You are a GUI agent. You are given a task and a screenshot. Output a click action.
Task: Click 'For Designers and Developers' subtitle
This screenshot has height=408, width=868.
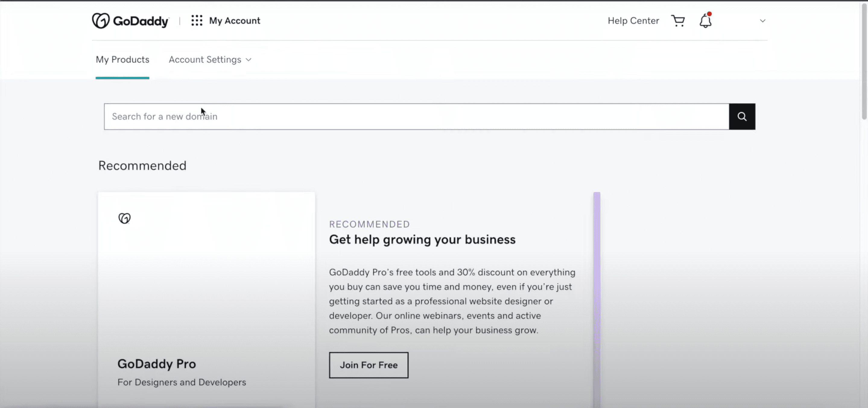click(x=182, y=382)
